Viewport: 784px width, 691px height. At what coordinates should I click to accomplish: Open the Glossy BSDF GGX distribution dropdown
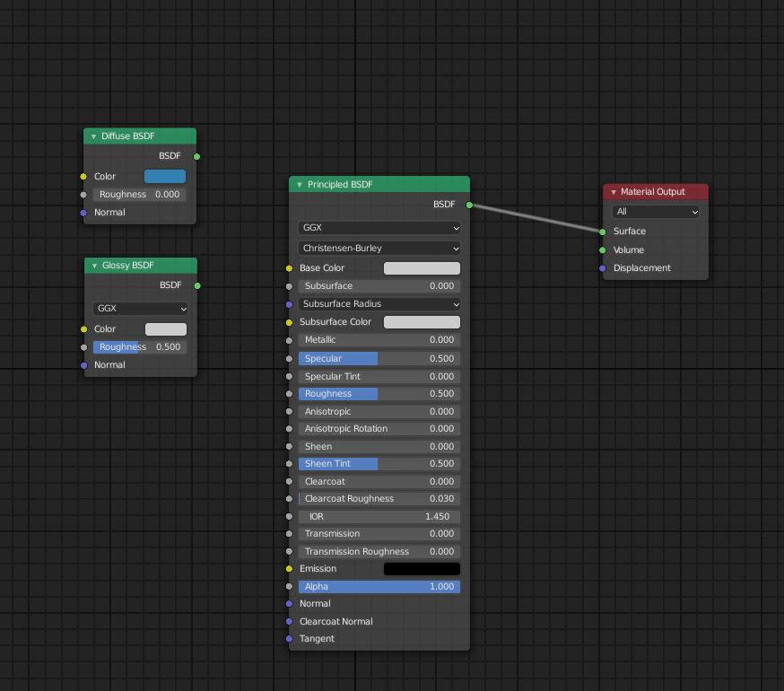[x=141, y=308]
